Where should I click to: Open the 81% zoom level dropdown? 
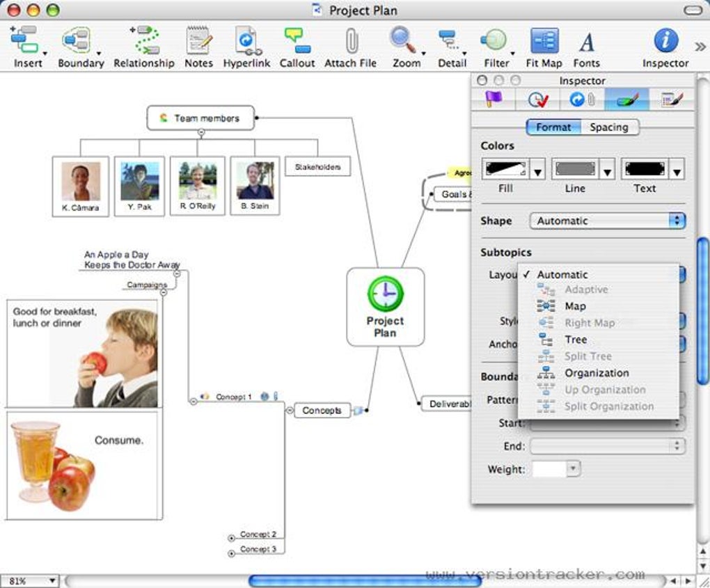tap(30, 581)
